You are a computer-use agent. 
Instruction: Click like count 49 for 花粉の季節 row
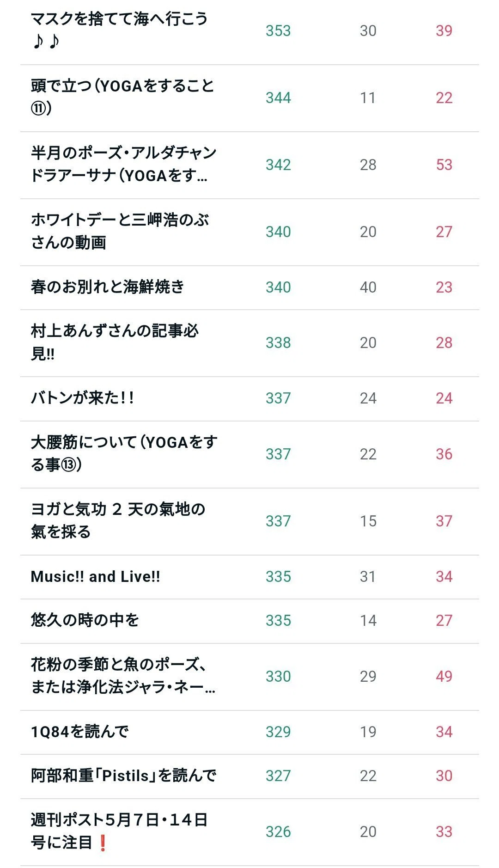pyautogui.click(x=444, y=676)
